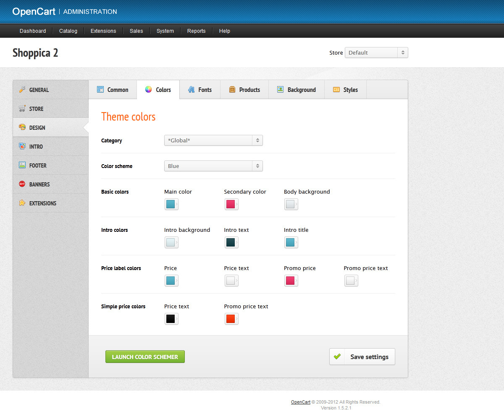
Task: Pick the Intro background color swatch
Action: (x=171, y=242)
